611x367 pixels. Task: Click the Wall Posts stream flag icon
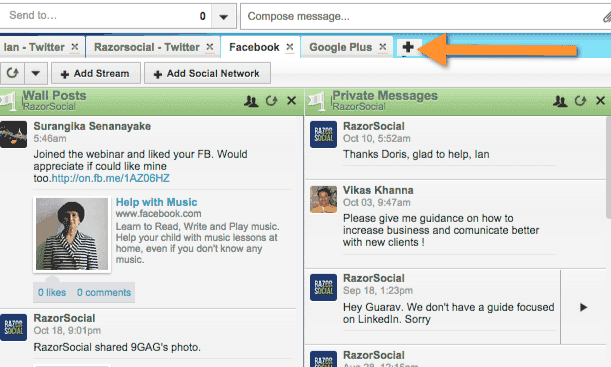pos(8,101)
